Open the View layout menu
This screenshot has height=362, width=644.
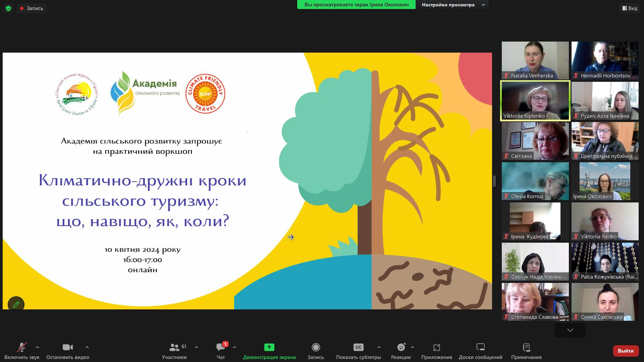point(630,8)
